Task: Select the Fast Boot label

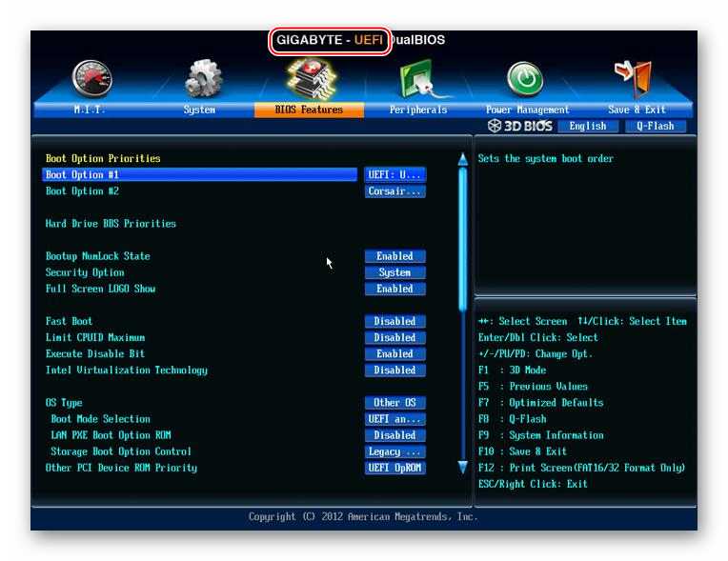Action: 69,321
